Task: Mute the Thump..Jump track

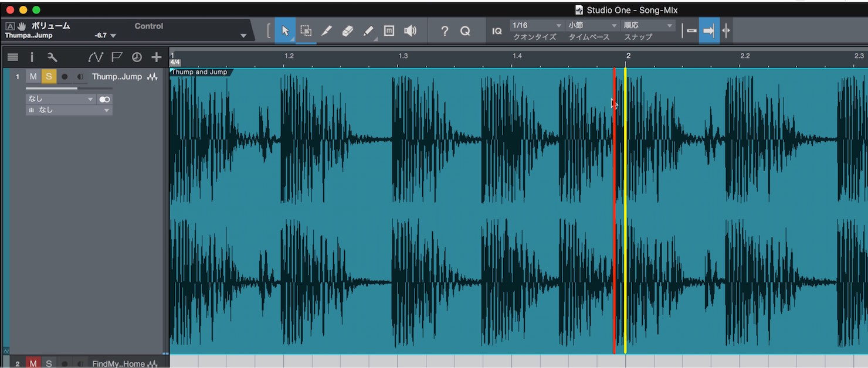Action: 33,77
